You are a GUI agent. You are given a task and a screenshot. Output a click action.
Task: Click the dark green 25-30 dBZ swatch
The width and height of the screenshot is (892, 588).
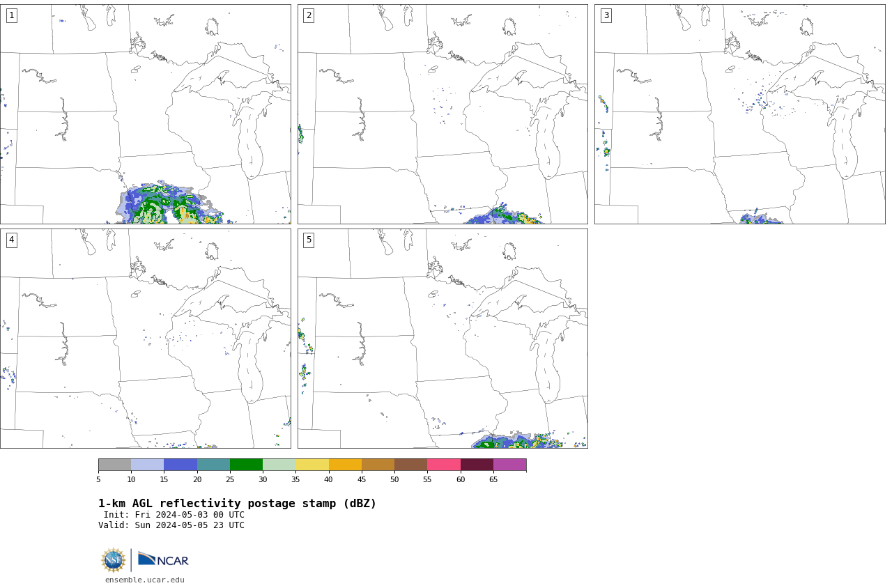click(x=246, y=465)
